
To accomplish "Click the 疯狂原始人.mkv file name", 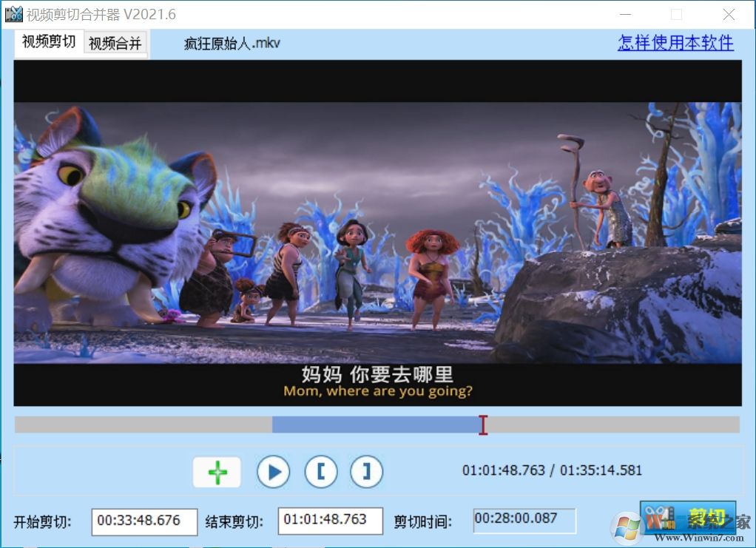I will point(232,44).
